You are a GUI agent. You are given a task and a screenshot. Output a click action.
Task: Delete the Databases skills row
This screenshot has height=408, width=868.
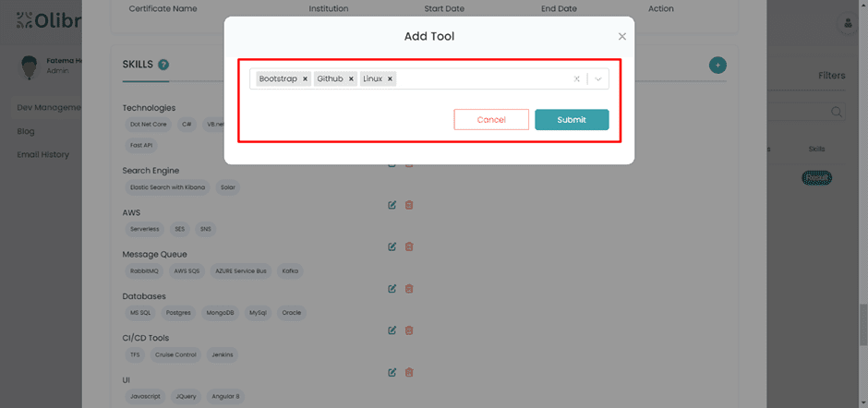[409, 288]
